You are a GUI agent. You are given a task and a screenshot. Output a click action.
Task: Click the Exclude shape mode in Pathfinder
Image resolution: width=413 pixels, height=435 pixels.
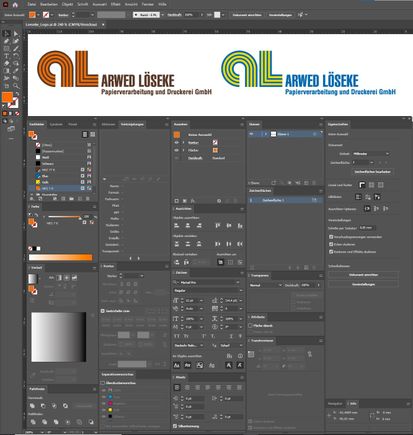tap(65, 406)
